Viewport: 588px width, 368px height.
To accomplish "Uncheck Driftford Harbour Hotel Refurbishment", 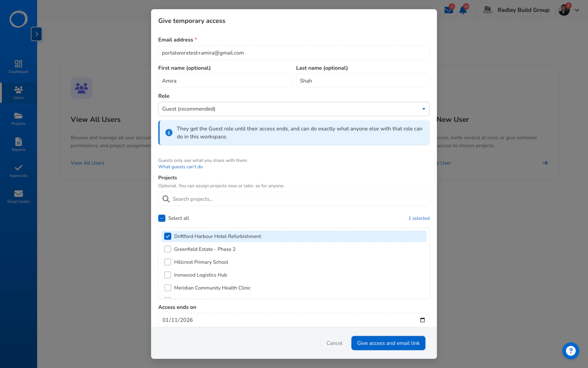I will tap(168, 236).
